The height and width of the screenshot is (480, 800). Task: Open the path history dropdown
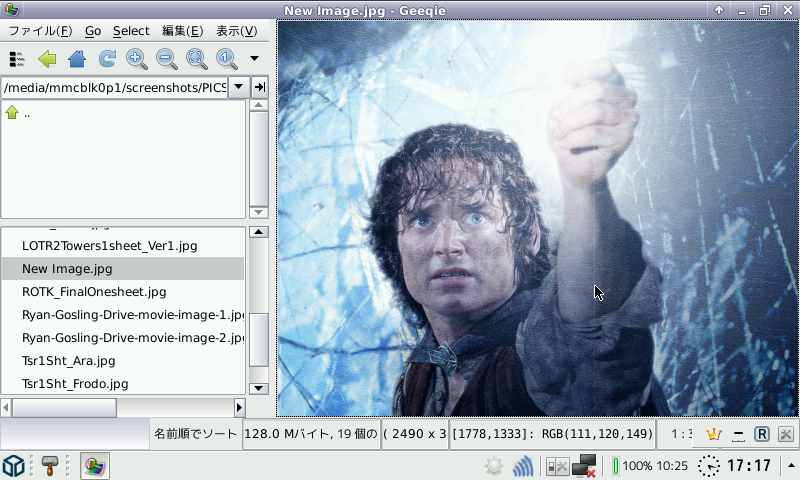tap(238, 87)
